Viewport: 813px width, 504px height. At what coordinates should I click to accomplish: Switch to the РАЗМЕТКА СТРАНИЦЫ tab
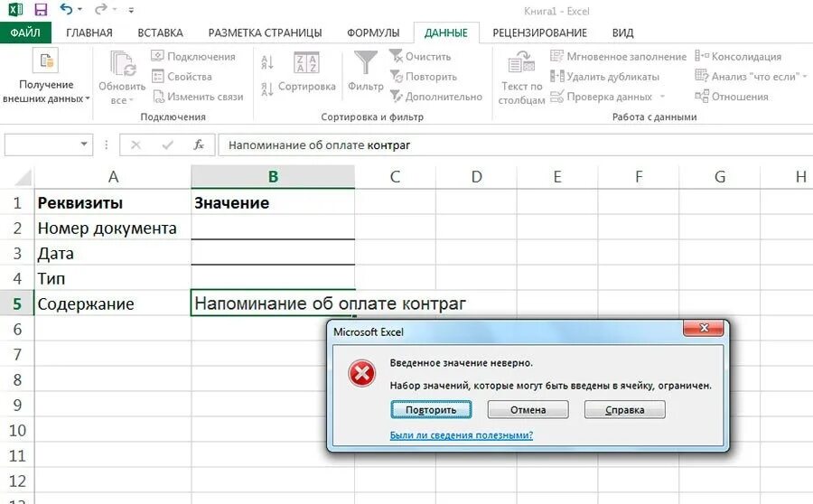[x=265, y=33]
